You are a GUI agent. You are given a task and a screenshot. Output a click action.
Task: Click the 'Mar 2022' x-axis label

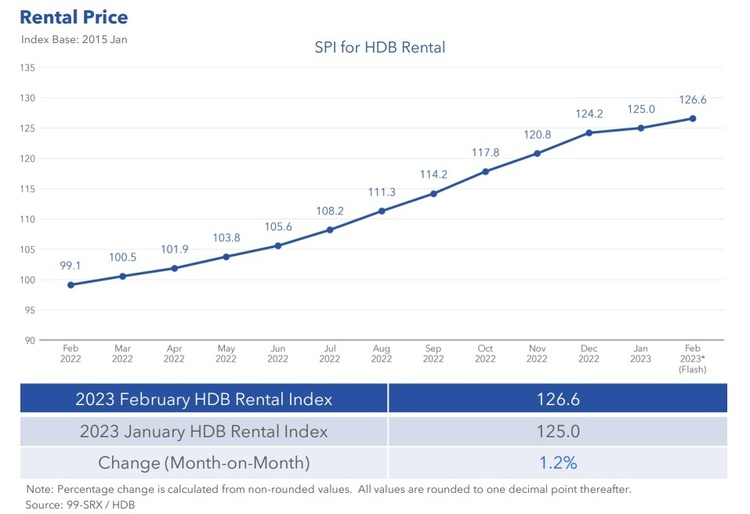[122, 353]
